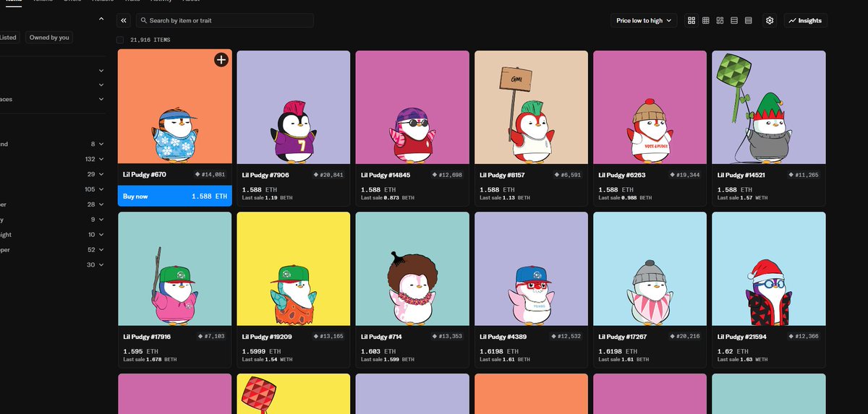Click Buy now for Lil Pudgy #670
This screenshot has height=414, width=868.
[x=174, y=196]
